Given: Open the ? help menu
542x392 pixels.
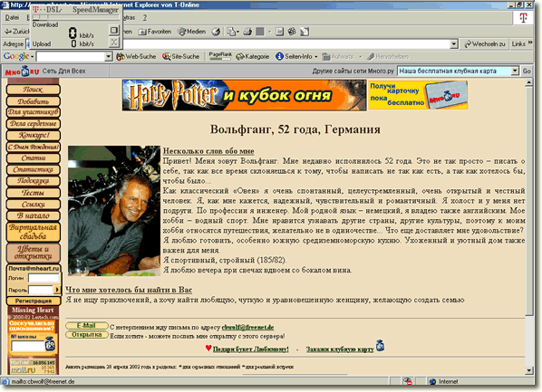Looking at the screenshot, I should pyautogui.click(x=145, y=17).
